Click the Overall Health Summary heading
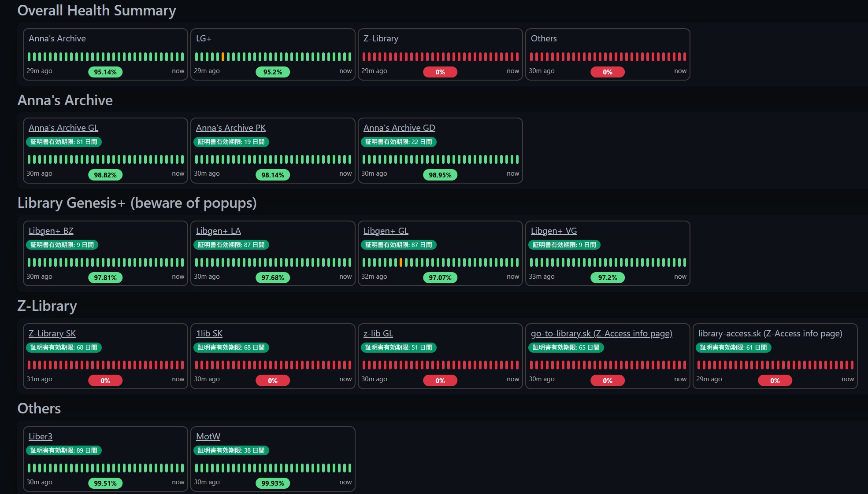Viewport: 868px width, 494px height. (96, 11)
